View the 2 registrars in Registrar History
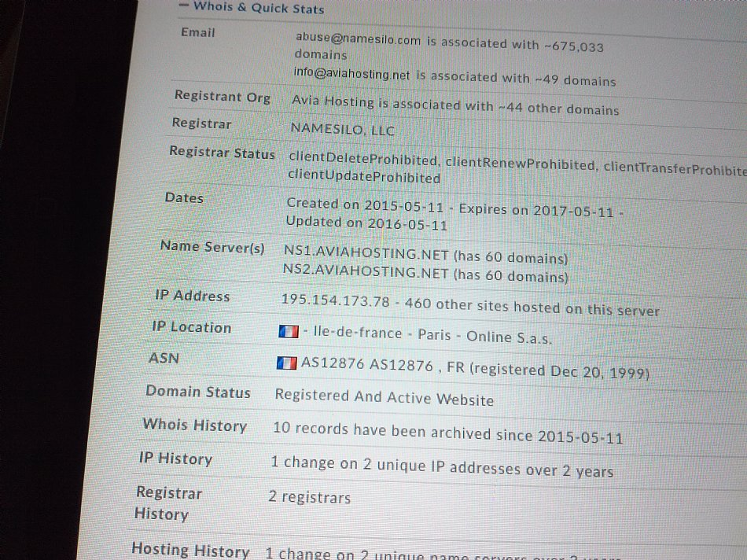Viewport: 747px width, 560px height. 309,497
